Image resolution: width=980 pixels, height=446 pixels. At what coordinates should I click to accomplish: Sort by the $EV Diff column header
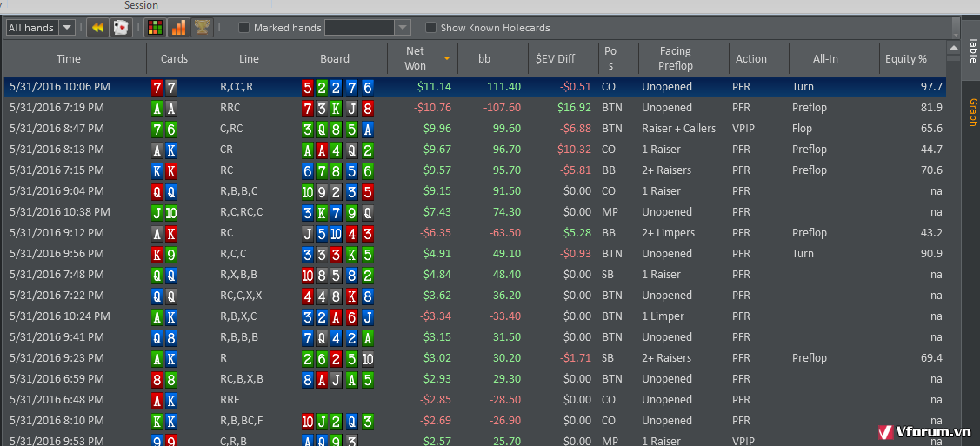(555, 59)
